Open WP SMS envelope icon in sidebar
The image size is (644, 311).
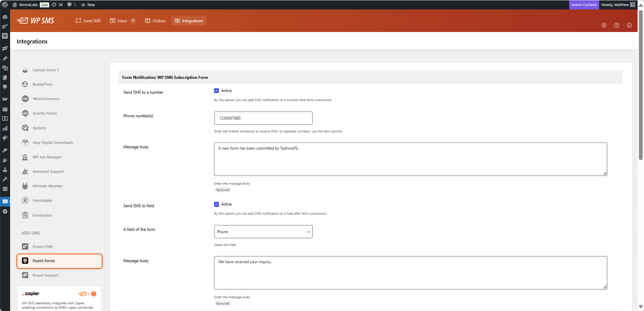click(5, 201)
